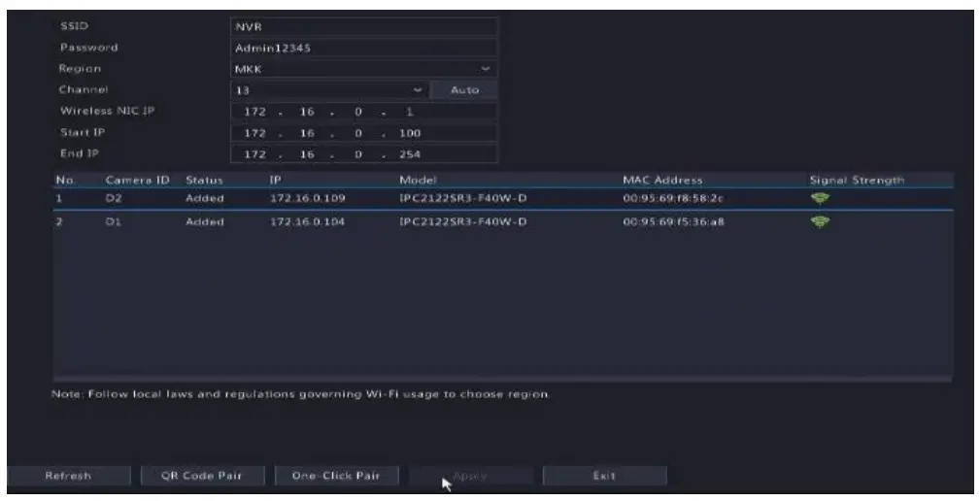Click the Password field with Admin12345
The image size is (980, 501).
tap(364, 49)
